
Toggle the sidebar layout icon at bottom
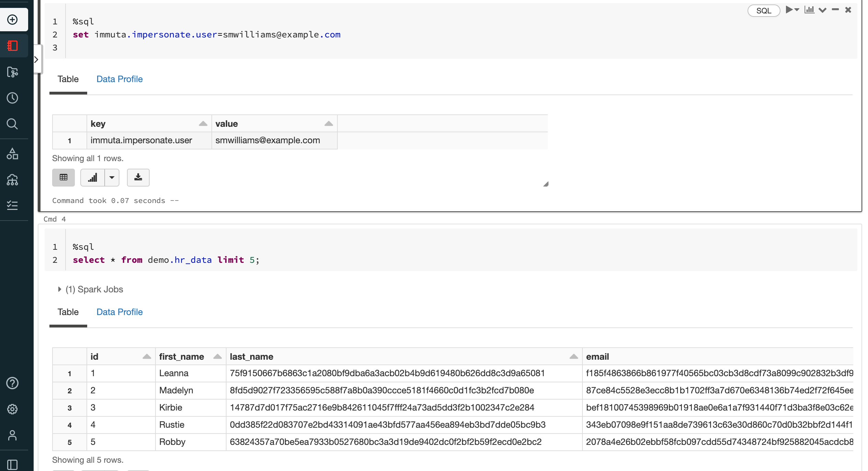pos(13,464)
